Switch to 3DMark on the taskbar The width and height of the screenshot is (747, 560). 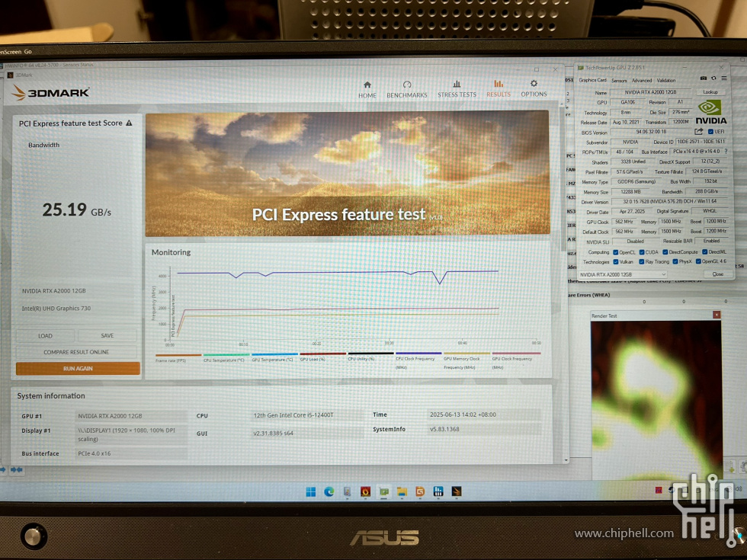click(x=457, y=491)
